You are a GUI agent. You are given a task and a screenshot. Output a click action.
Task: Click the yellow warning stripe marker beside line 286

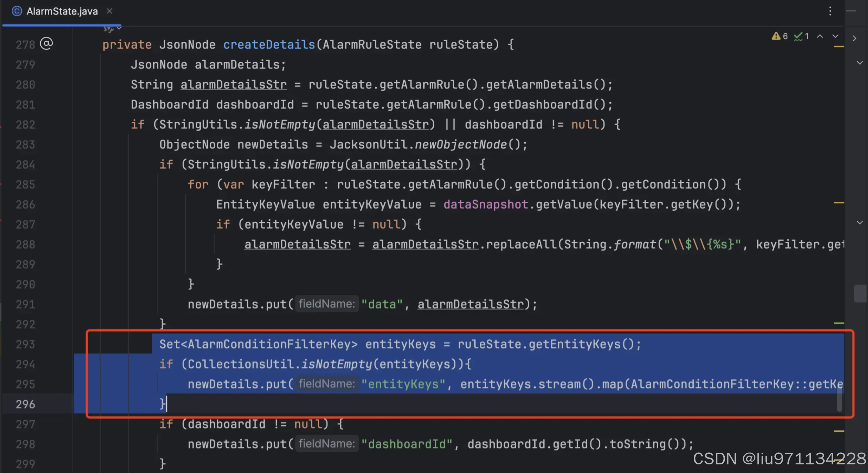tap(839, 203)
